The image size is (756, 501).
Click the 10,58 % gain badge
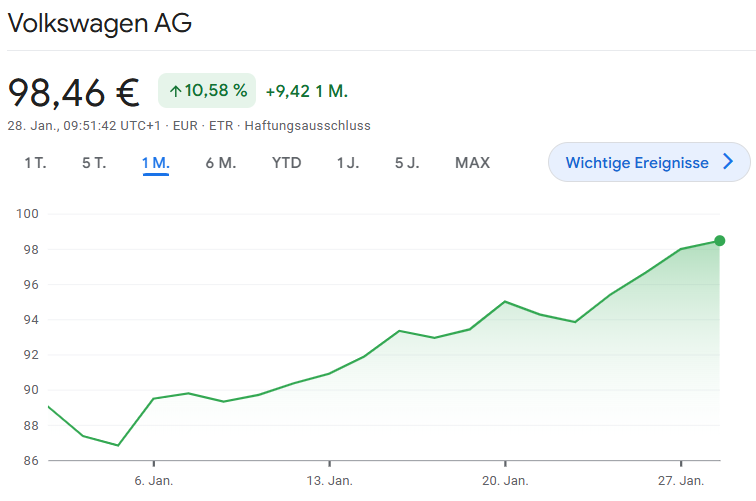[x=207, y=91]
